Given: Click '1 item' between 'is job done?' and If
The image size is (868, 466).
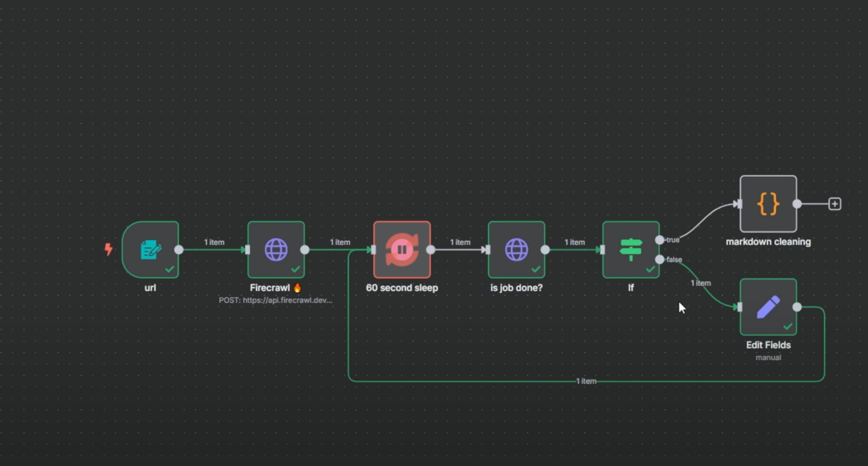Looking at the screenshot, I should [575, 242].
